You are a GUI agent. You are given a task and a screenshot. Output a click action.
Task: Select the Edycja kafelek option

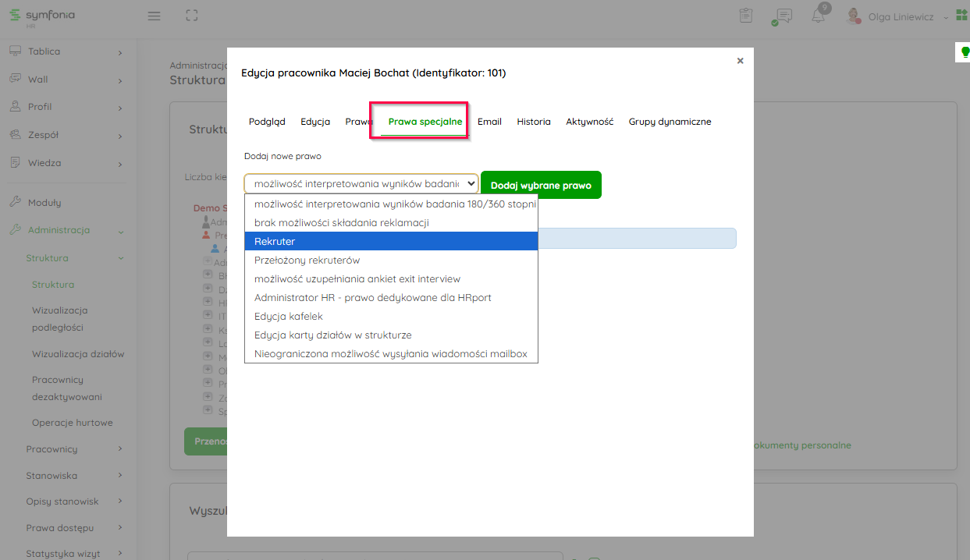click(x=391, y=317)
